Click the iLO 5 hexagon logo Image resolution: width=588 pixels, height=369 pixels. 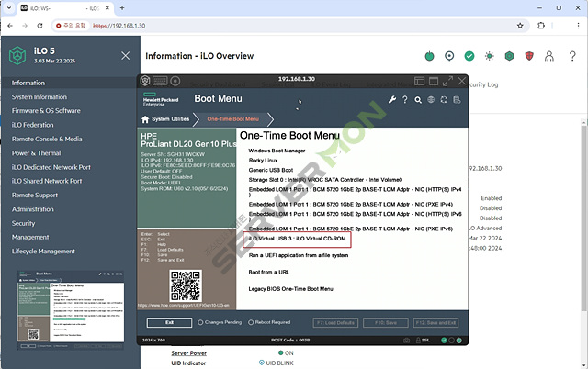pyautogui.click(x=17, y=55)
